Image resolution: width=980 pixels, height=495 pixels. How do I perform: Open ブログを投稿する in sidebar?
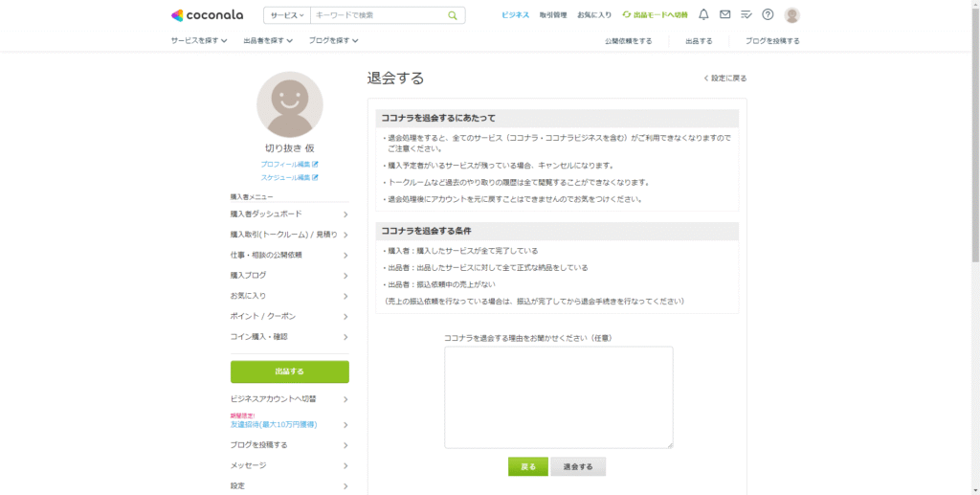(x=289, y=445)
